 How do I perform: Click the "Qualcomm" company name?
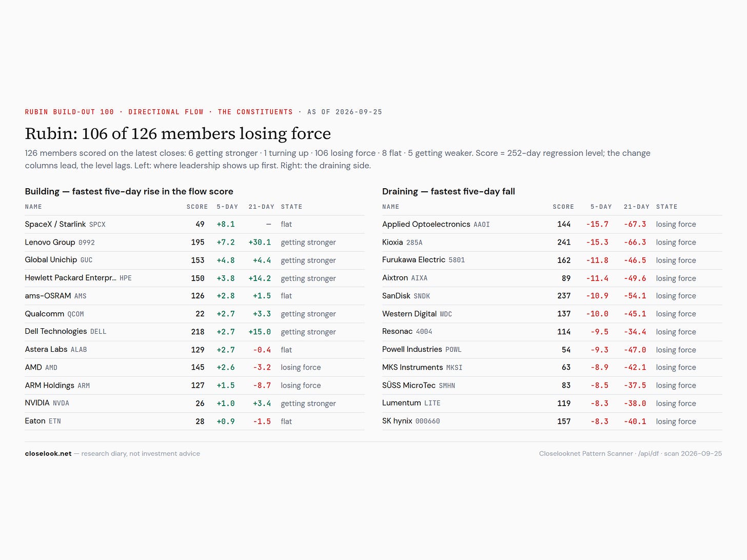(x=45, y=314)
